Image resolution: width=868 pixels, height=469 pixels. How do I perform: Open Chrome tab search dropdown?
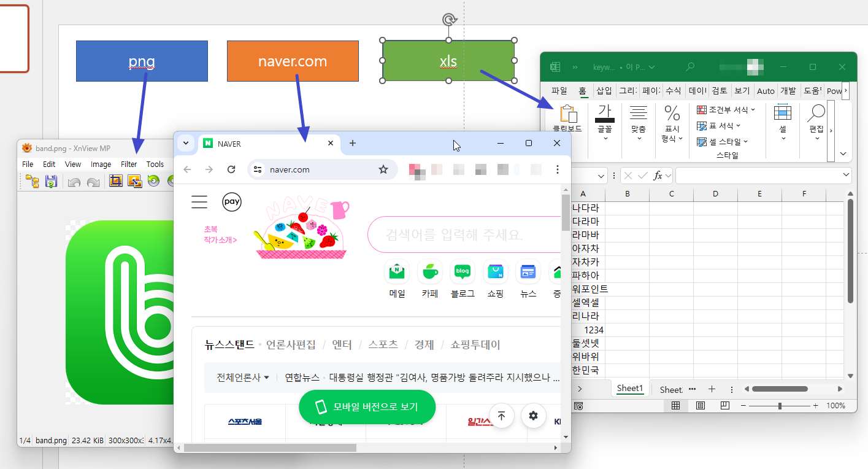coord(186,143)
